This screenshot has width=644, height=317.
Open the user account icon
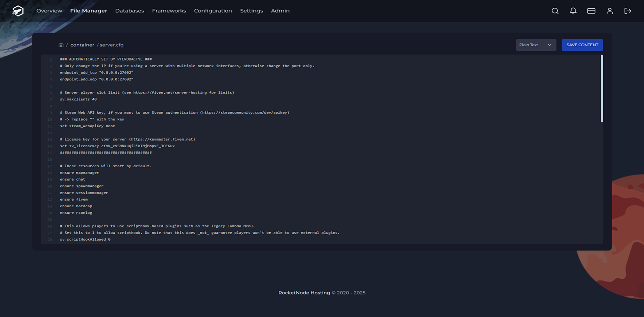[x=609, y=11]
